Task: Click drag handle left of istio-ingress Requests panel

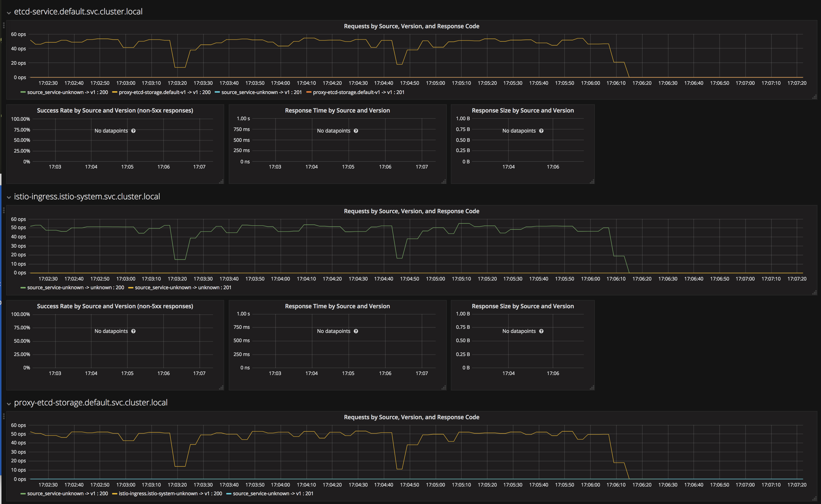Action: pos(4,210)
